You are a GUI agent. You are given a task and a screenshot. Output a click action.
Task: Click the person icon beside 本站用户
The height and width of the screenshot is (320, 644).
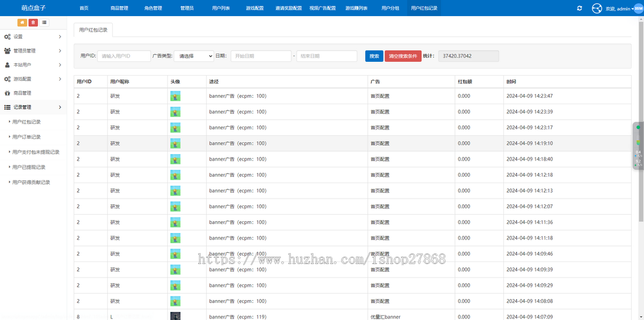8,65
